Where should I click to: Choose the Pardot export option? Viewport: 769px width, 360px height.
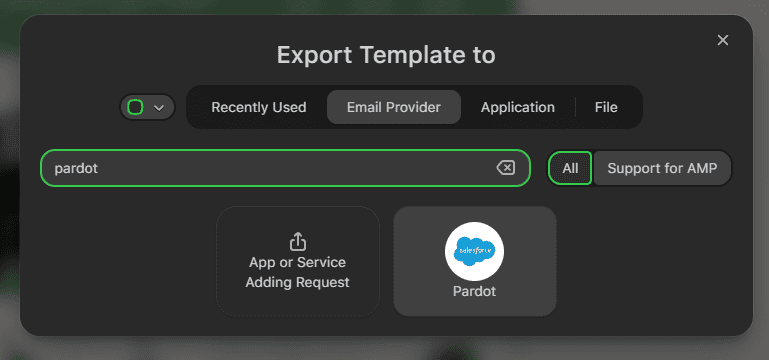point(474,261)
